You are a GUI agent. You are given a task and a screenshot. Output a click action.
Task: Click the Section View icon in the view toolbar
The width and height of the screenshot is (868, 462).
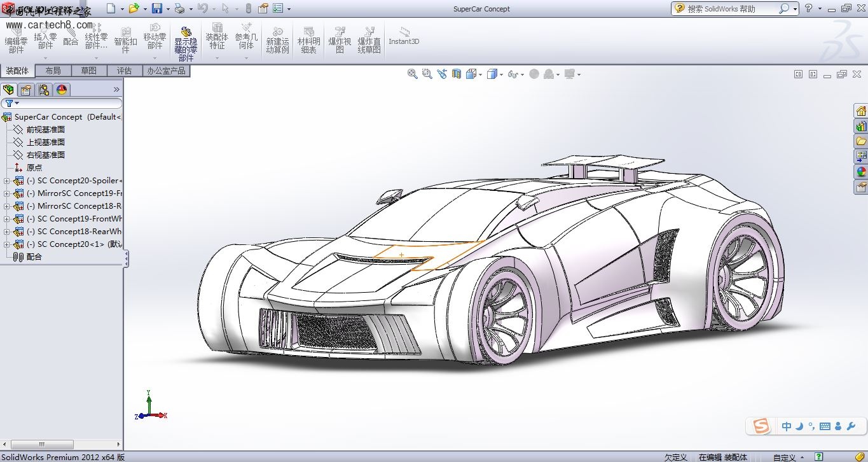pyautogui.click(x=456, y=74)
